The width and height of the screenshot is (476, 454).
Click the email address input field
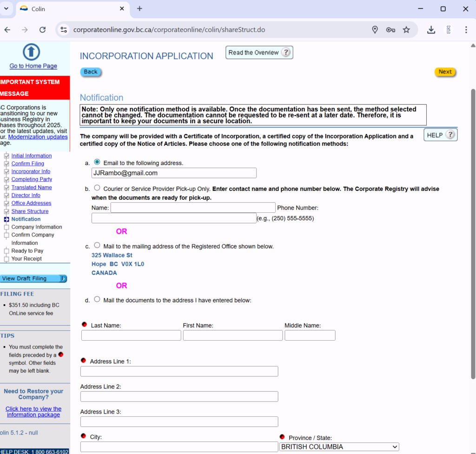(x=174, y=173)
